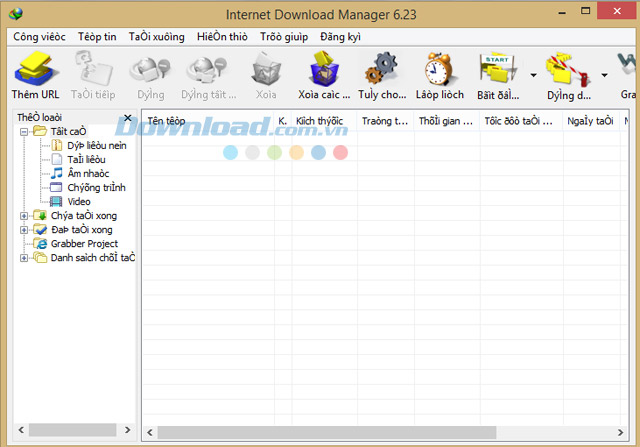The image size is (640, 447).
Task: Click the Xóa trash bin icon
Action: [265, 70]
